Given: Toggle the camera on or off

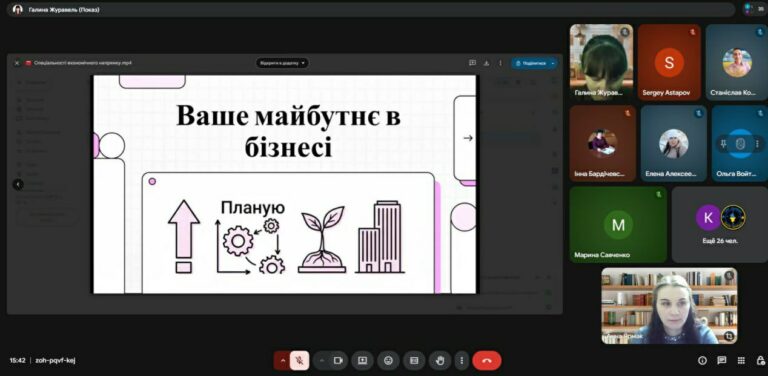Looking at the screenshot, I should [x=338, y=360].
